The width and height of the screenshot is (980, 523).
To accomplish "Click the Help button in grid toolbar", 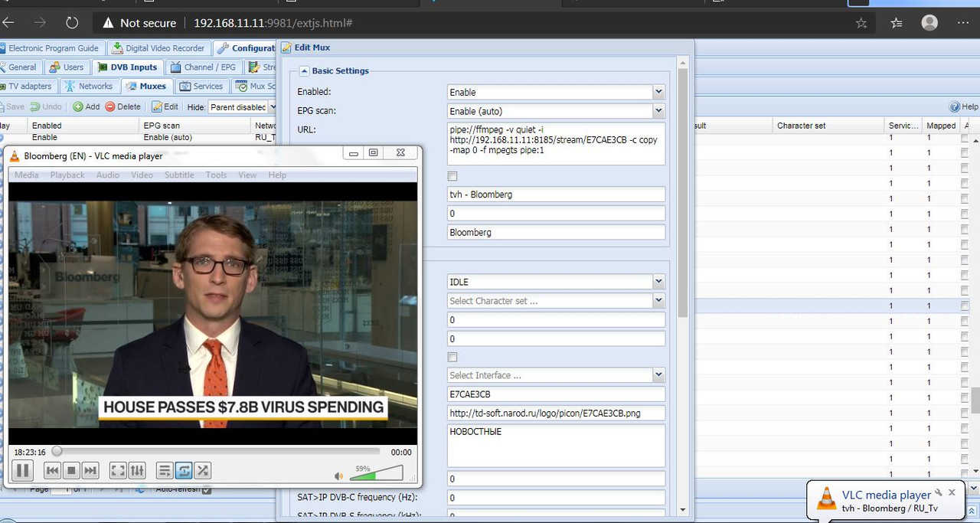I will pos(964,106).
